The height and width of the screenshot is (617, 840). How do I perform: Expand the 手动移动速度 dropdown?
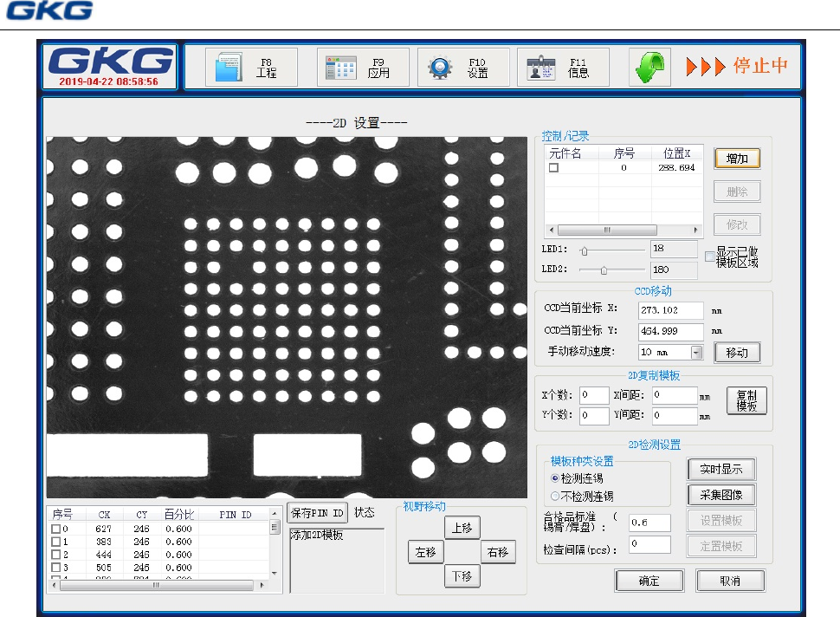[696, 353]
